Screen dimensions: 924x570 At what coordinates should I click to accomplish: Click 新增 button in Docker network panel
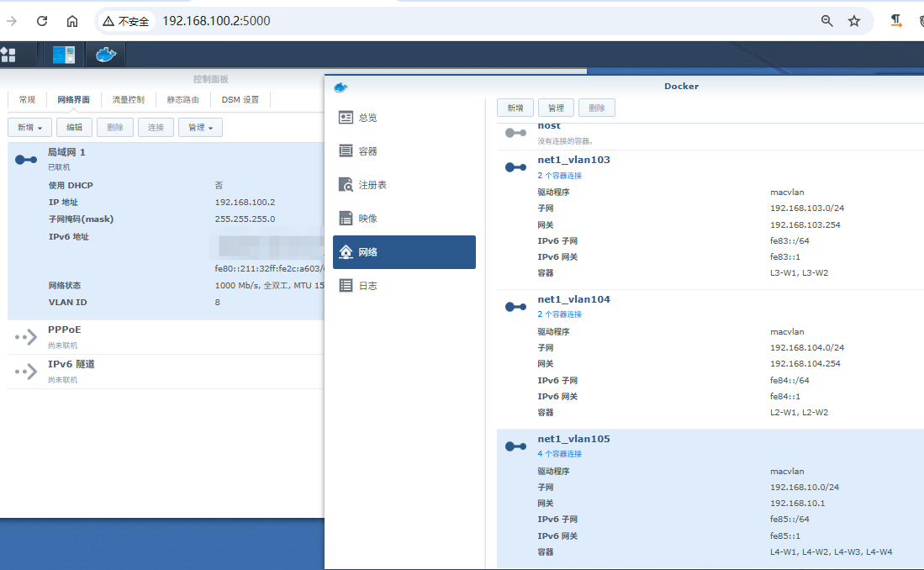click(x=515, y=108)
